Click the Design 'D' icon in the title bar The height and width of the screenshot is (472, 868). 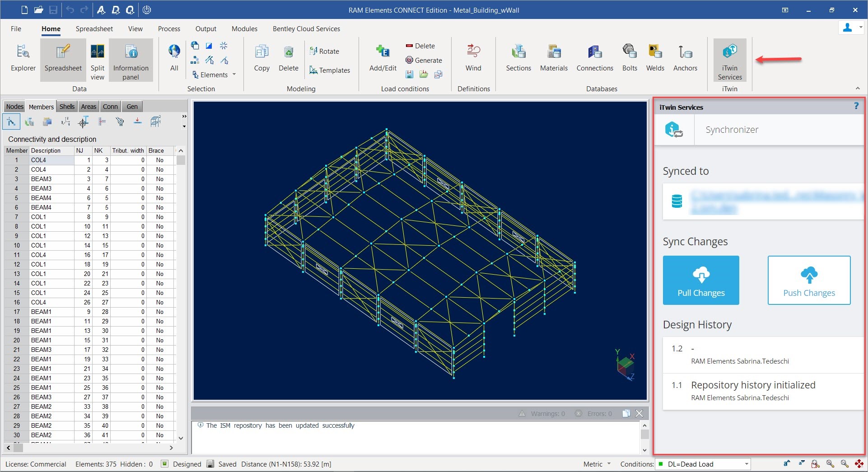(116, 9)
